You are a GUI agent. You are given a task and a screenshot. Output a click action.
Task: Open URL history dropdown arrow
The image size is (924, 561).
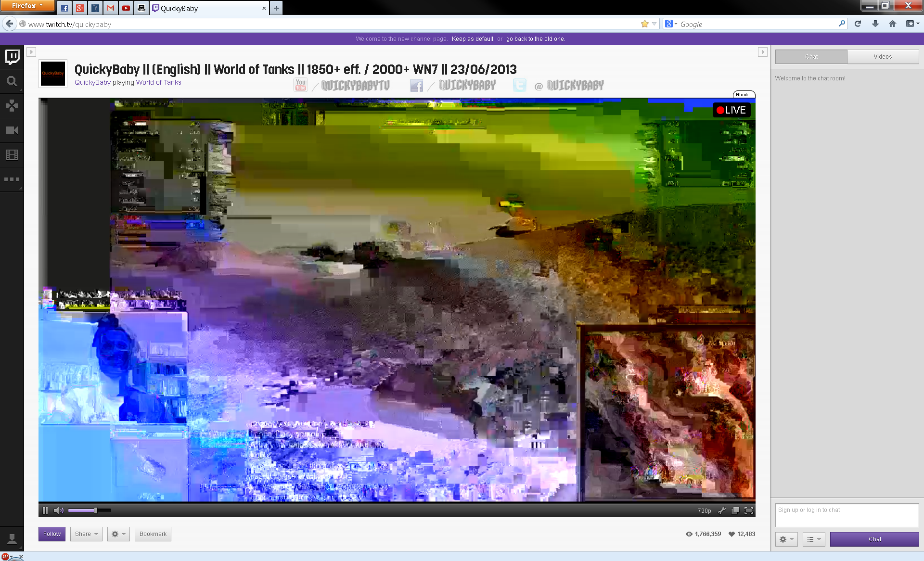[x=654, y=24]
